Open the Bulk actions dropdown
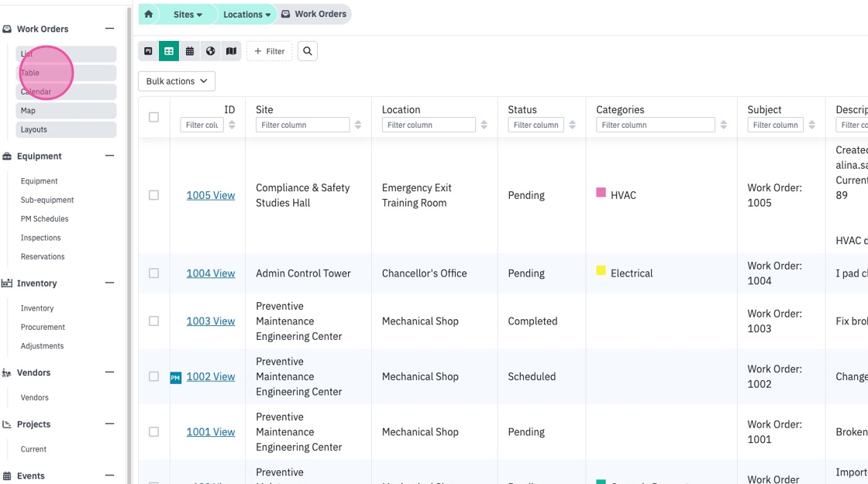Viewport: 868px width, 484px height. (177, 81)
